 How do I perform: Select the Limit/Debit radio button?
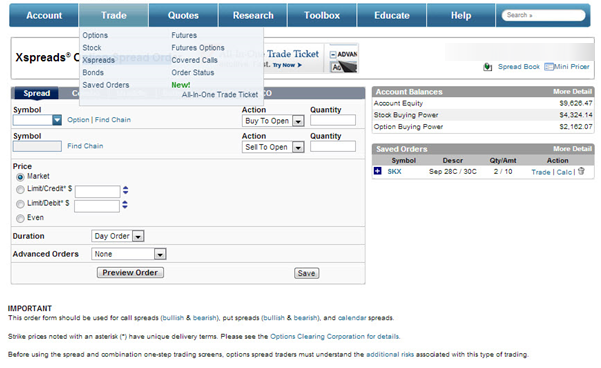(20, 204)
